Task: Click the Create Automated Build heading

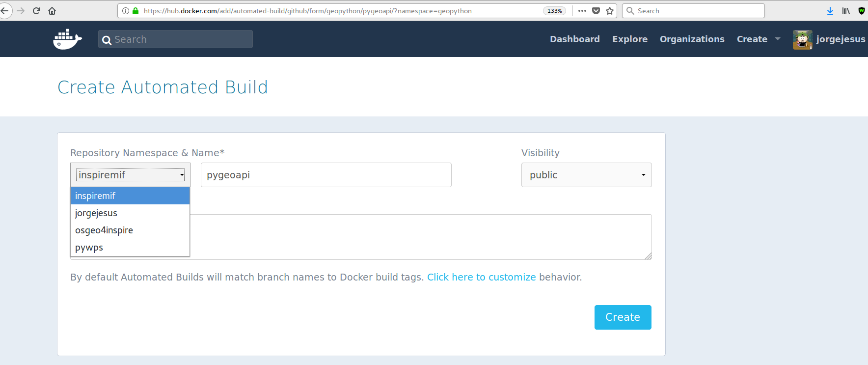Action: (x=163, y=87)
